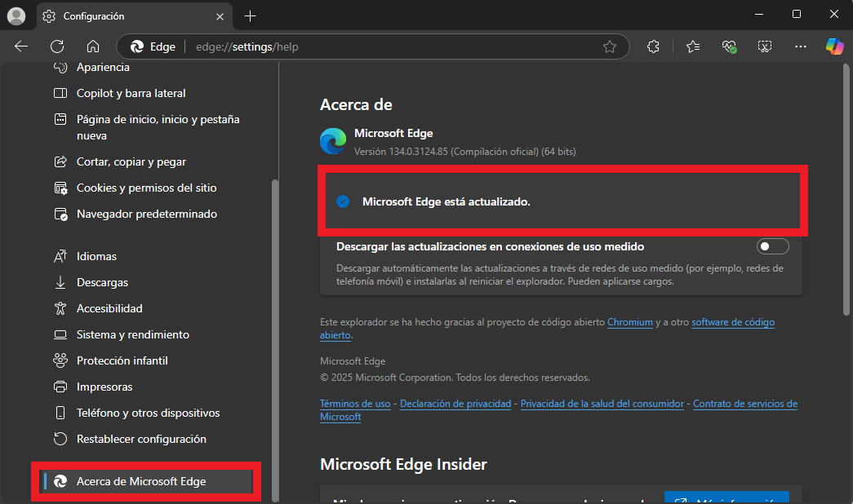853x504 pixels.
Task: Toggle downloads over metered connections switch
Action: tap(772, 247)
